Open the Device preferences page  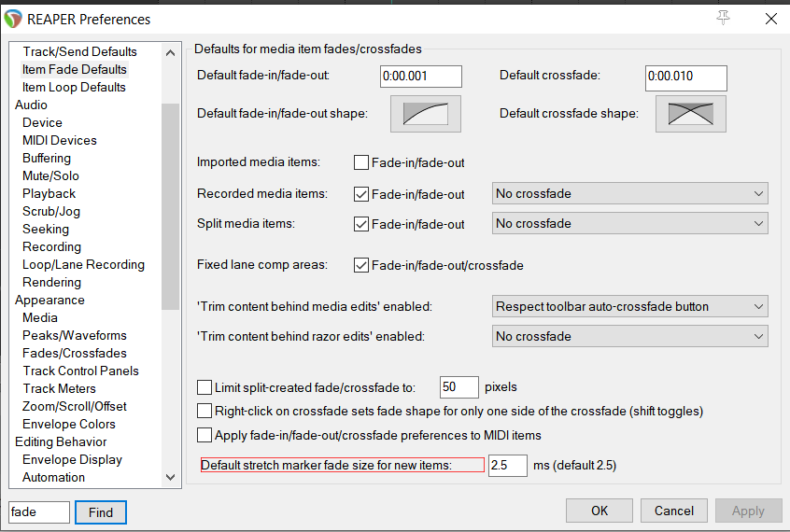[42, 122]
